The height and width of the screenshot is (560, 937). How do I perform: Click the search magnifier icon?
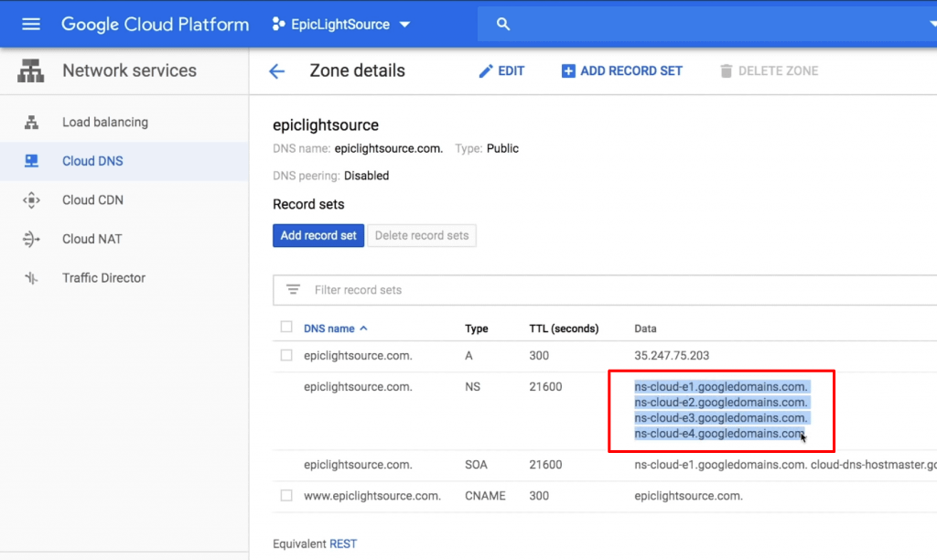(503, 24)
